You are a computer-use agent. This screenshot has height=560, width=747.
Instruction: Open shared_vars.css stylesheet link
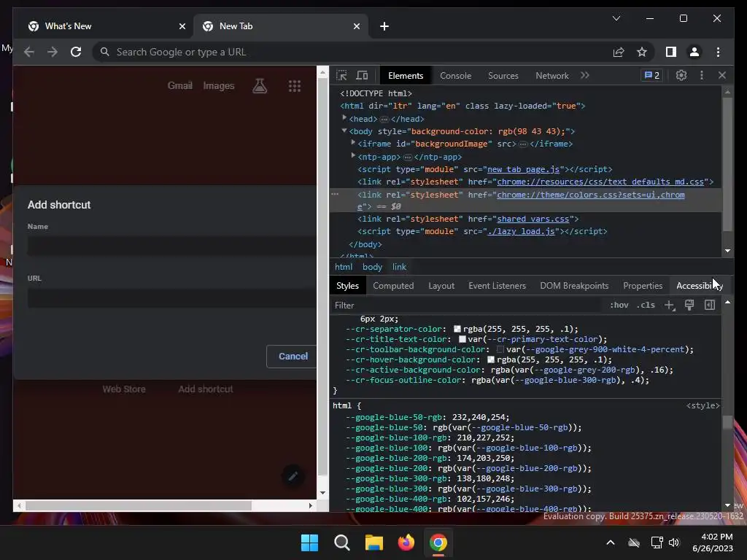pyautogui.click(x=533, y=219)
